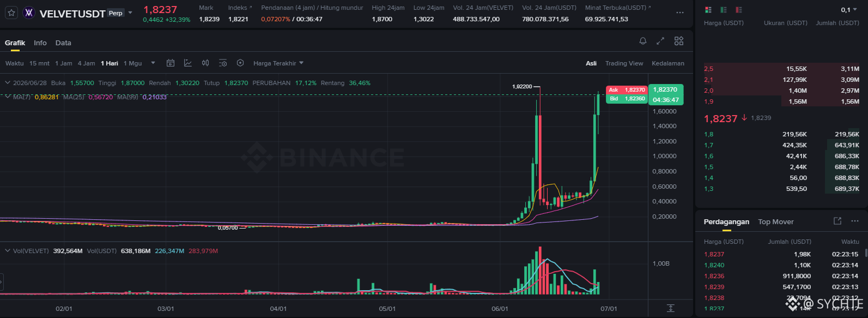This screenshot has width=868, height=318.
Task: Collapse the MA indicator legend chevron
Action: pos(8,97)
